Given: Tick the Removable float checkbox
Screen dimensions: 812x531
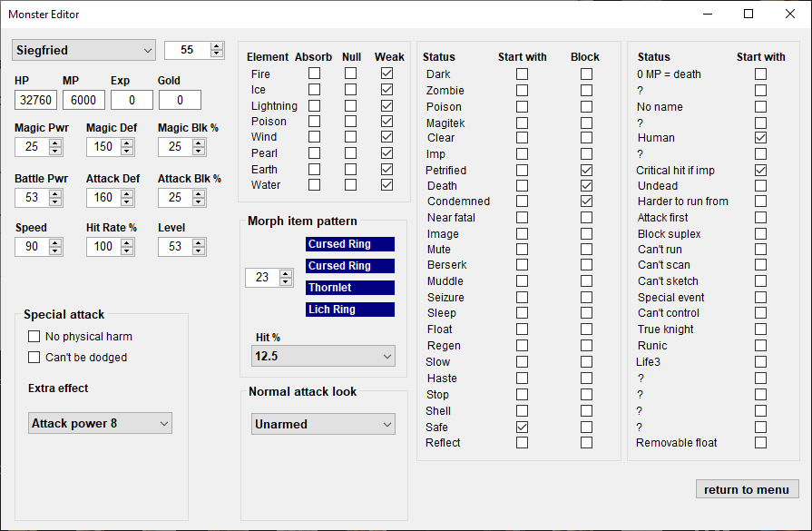Looking at the screenshot, I should coord(760,442).
